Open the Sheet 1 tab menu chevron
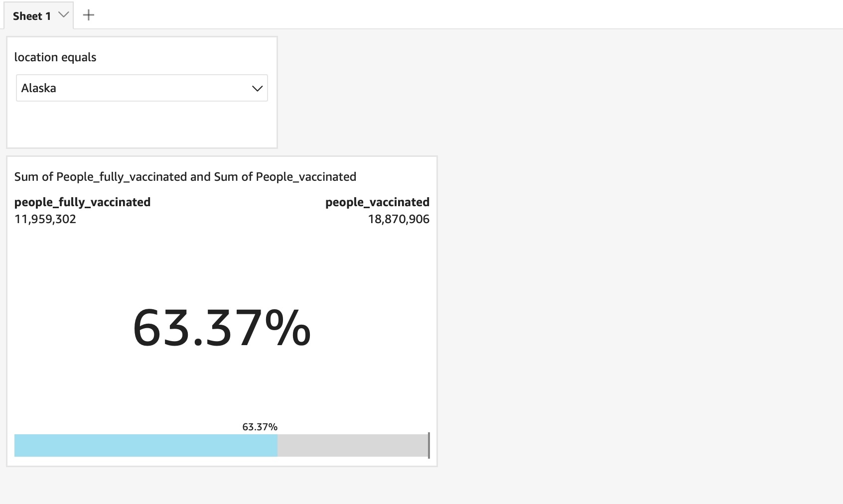Image resolution: width=843 pixels, height=504 pixels. 63,15
